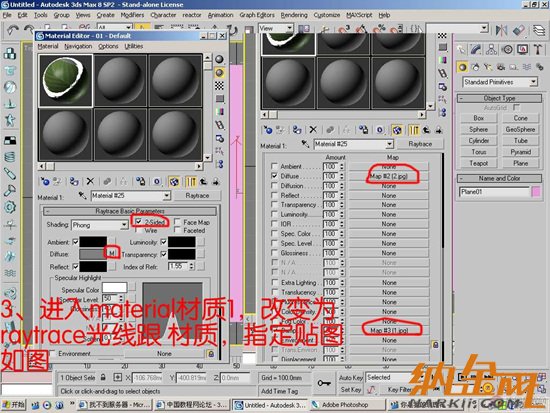Image resolution: width=550 pixels, height=413 pixels.
Task: Click the Diffuse gray color swatch
Action: tap(93, 254)
